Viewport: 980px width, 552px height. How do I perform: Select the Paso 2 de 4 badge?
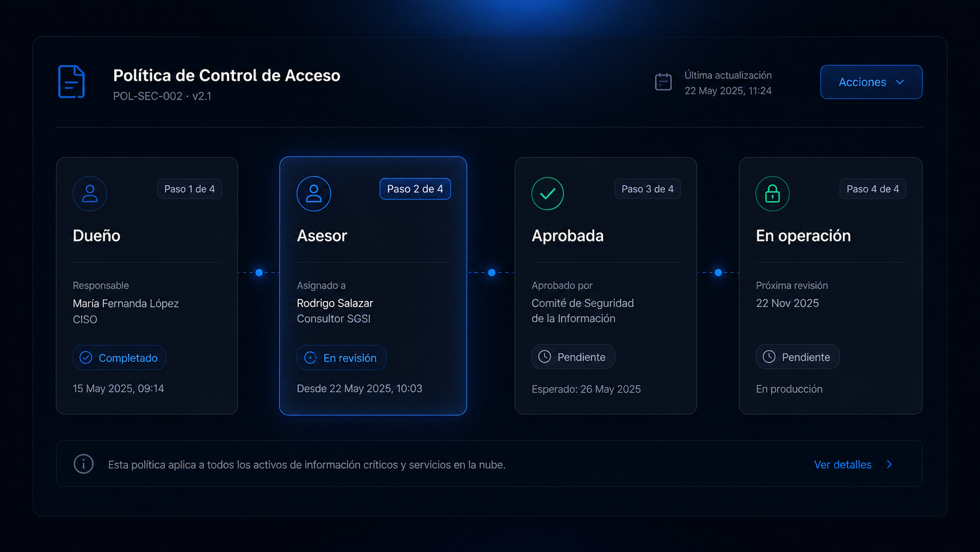(x=415, y=189)
